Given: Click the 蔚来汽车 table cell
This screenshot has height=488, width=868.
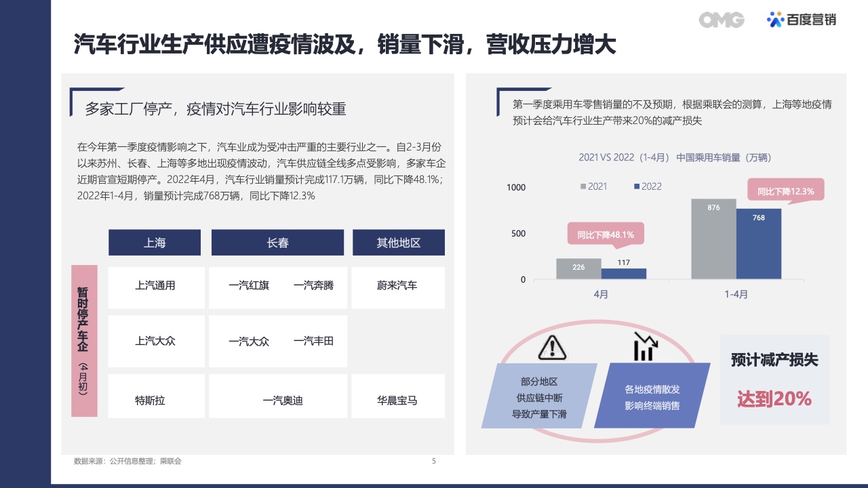Looking at the screenshot, I should coord(397,286).
